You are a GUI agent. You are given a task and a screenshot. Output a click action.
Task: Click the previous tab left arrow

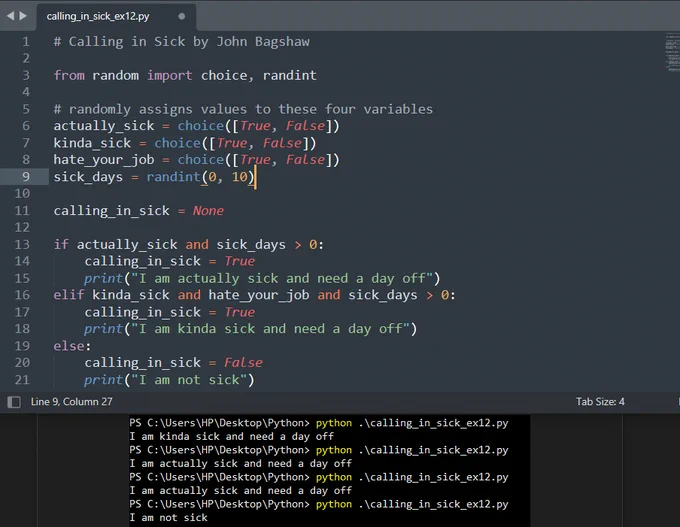(10, 16)
